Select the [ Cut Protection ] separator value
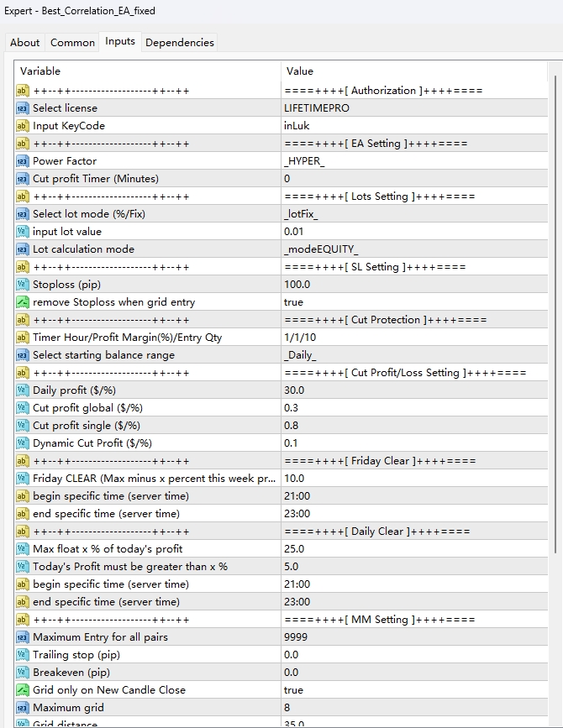 coord(414,320)
